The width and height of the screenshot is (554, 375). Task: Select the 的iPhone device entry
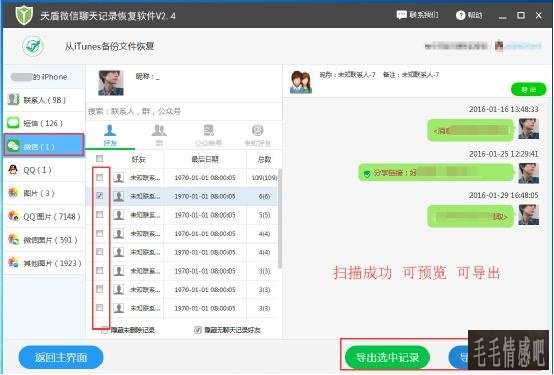tap(44, 77)
